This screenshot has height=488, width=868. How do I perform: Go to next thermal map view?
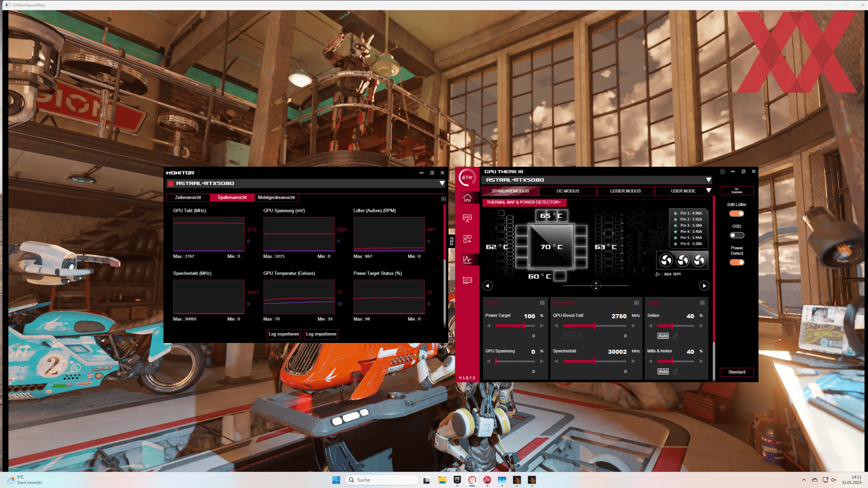click(x=704, y=286)
